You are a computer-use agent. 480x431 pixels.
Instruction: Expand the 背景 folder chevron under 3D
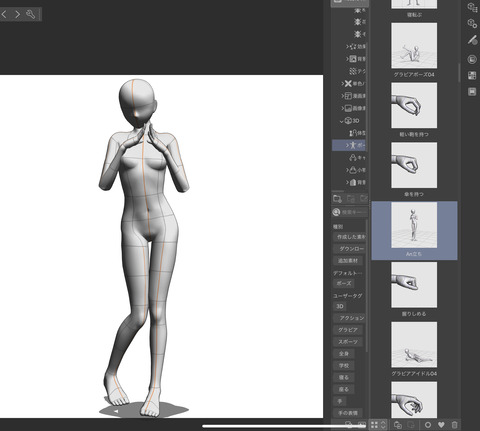click(x=347, y=182)
